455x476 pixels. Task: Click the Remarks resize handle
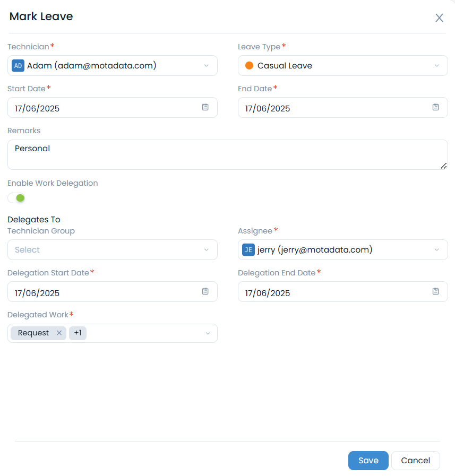(x=443, y=166)
